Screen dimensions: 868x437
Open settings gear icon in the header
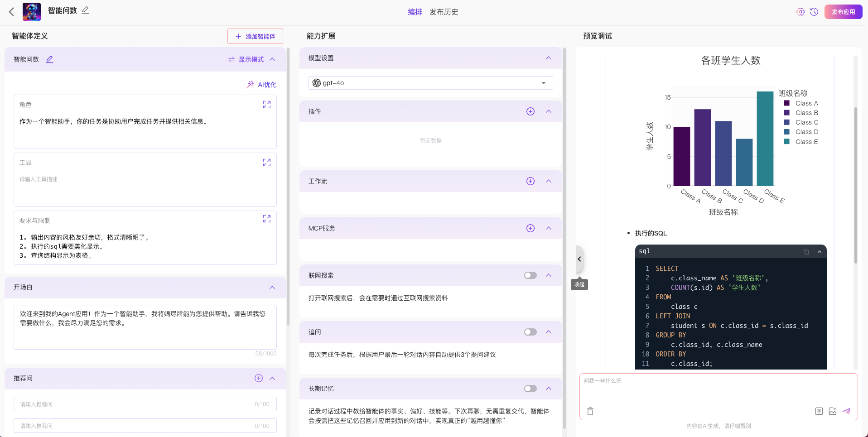tap(800, 12)
